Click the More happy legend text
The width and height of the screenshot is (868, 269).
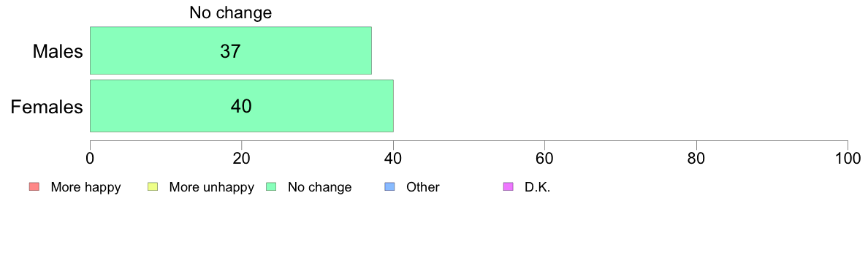[85, 187]
